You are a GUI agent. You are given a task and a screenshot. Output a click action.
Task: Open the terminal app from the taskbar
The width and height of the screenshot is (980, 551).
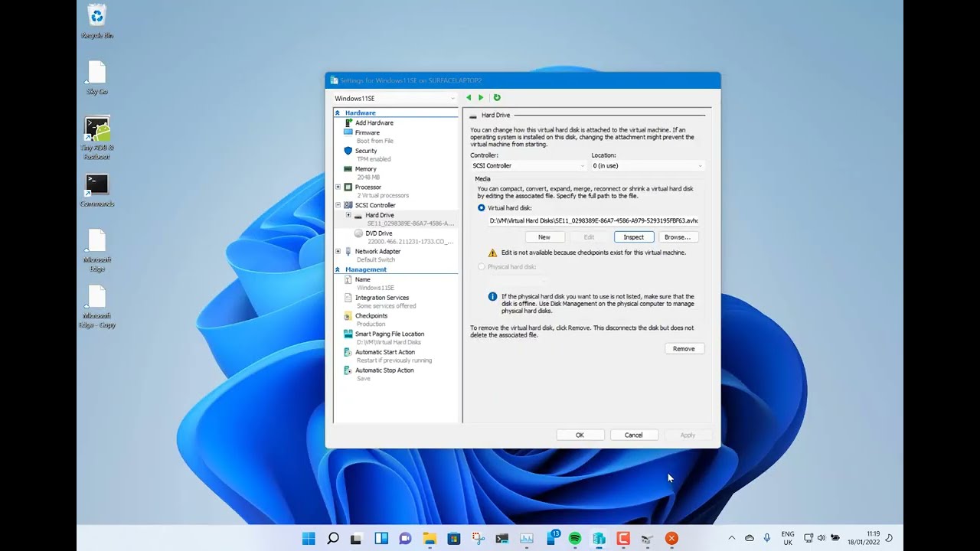point(502,539)
